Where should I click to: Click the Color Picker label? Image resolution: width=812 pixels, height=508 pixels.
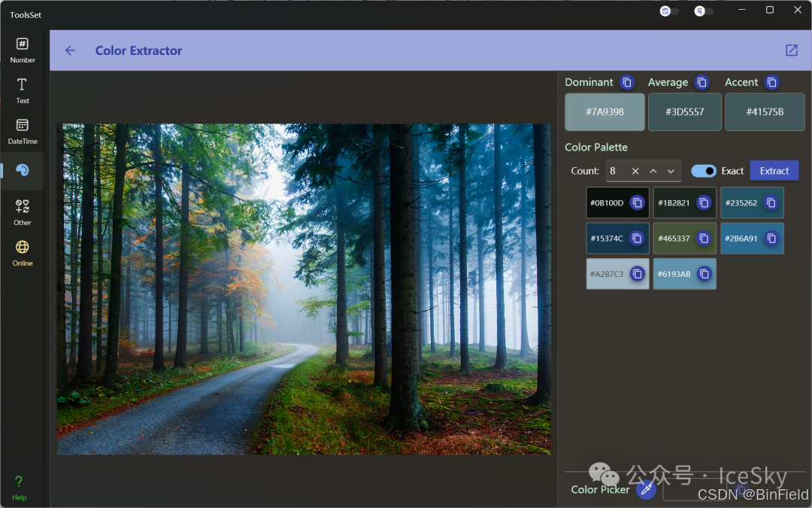pyautogui.click(x=600, y=489)
